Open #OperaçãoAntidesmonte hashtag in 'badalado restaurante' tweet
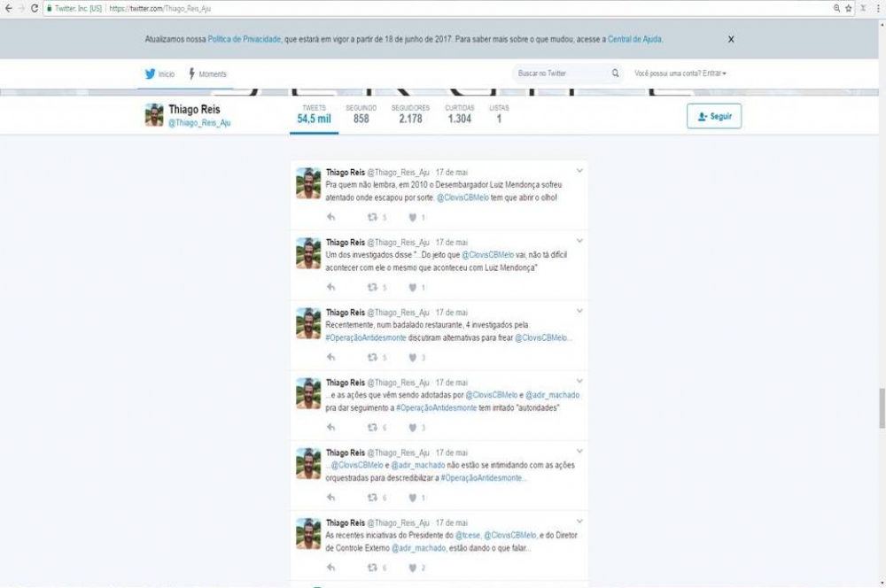The image size is (886, 588). pyautogui.click(x=366, y=337)
